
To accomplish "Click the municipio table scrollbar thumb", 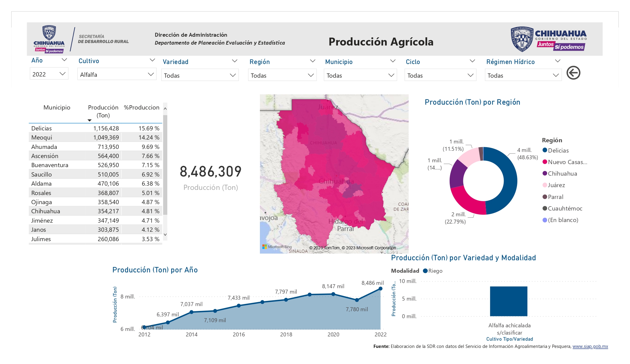I will (x=165, y=165).
